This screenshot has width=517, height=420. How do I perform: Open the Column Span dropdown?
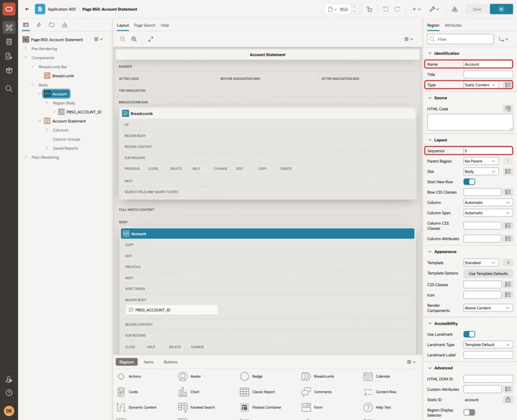(x=488, y=213)
